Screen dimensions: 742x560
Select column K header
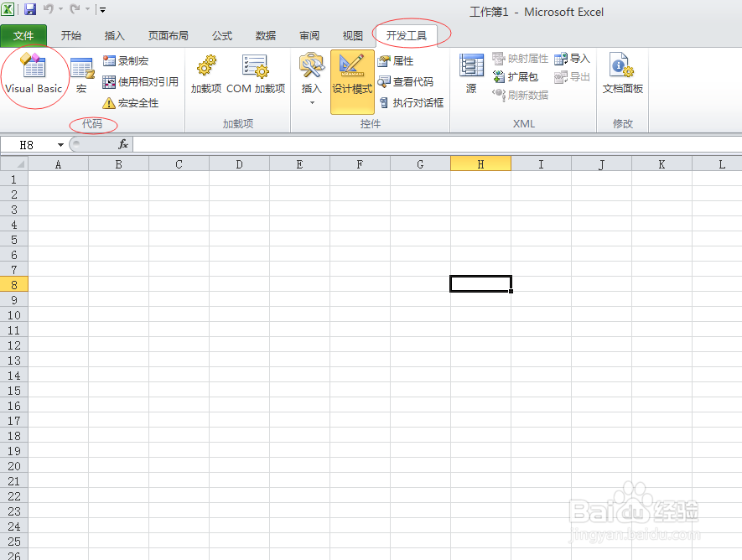coord(662,164)
